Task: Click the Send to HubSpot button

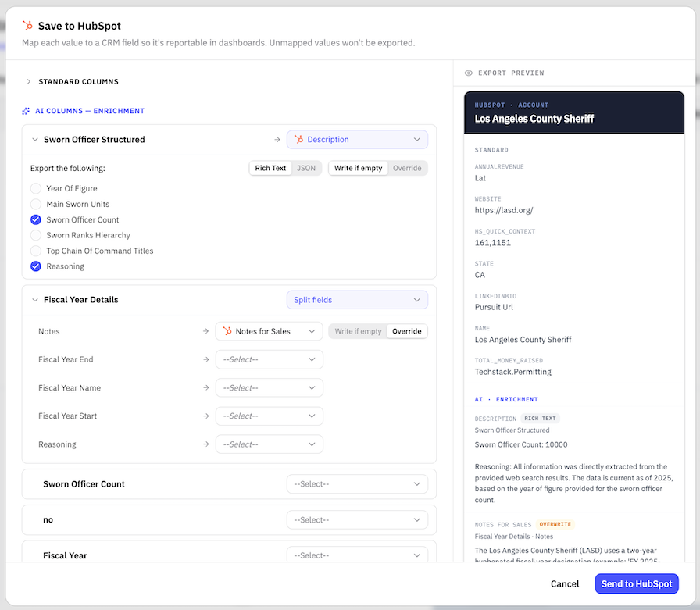Action: pos(637,583)
